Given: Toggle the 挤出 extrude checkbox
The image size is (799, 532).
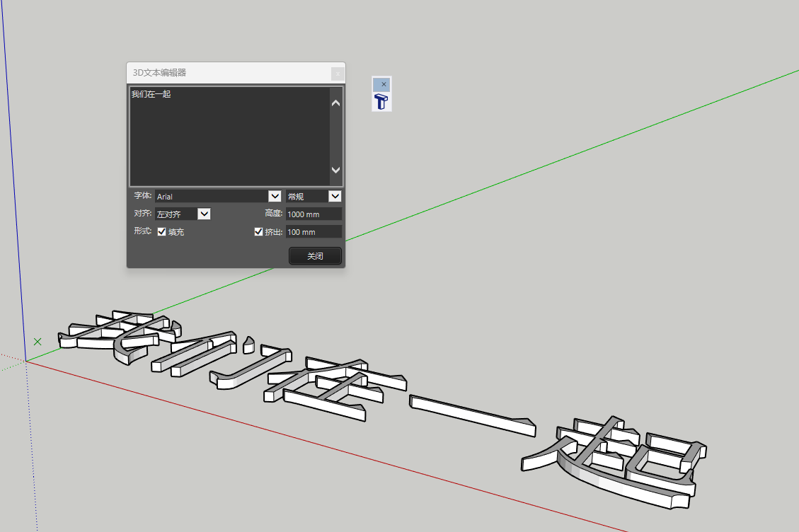Looking at the screenshot, I should point(258,231).
